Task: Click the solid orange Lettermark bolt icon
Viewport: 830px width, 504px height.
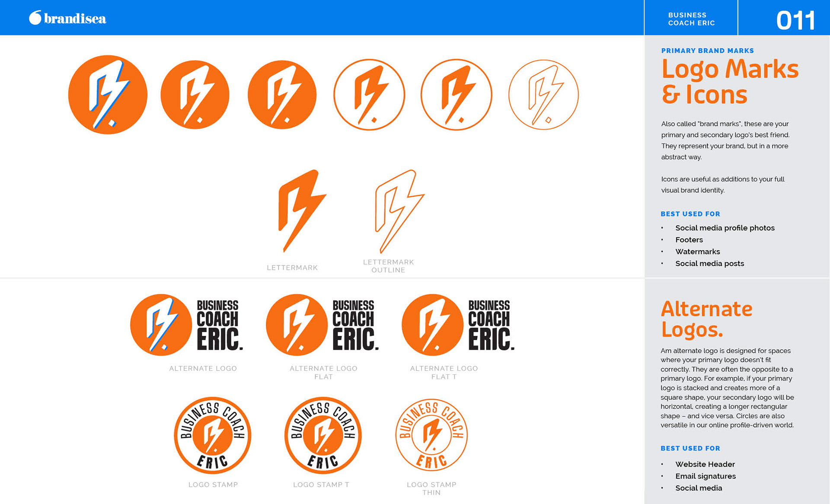Action: (x=302, y=211)
